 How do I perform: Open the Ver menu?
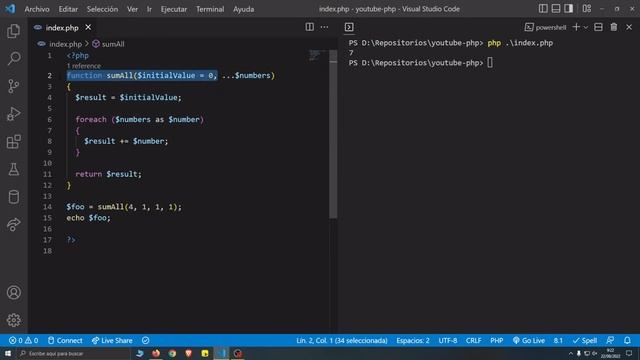click(132, 9)
